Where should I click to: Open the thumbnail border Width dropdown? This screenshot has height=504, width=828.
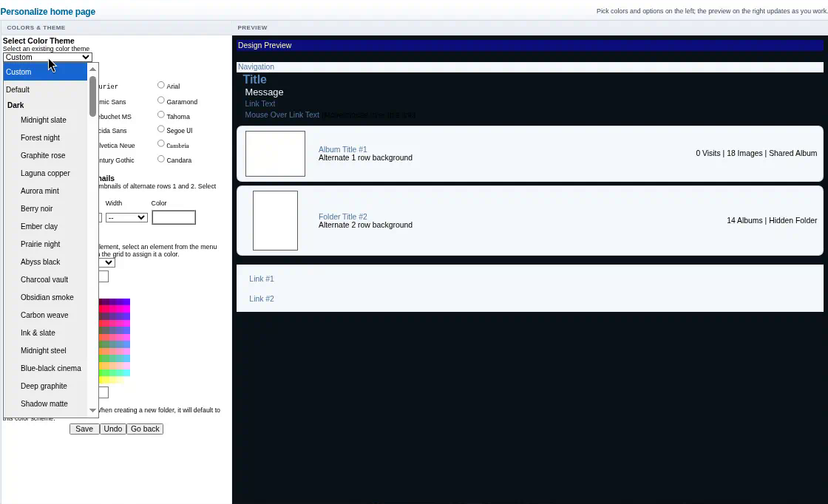(126, 217)
